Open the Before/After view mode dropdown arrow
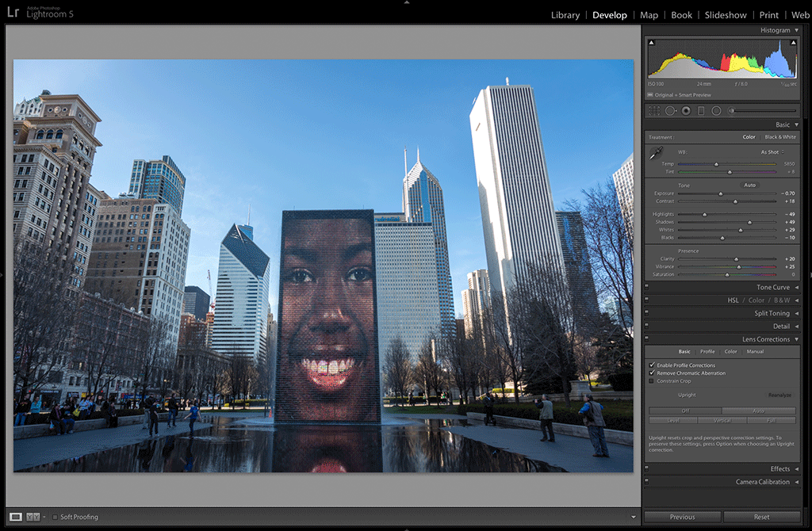This screenshot has width=812, height=531. tap(44, 517)
